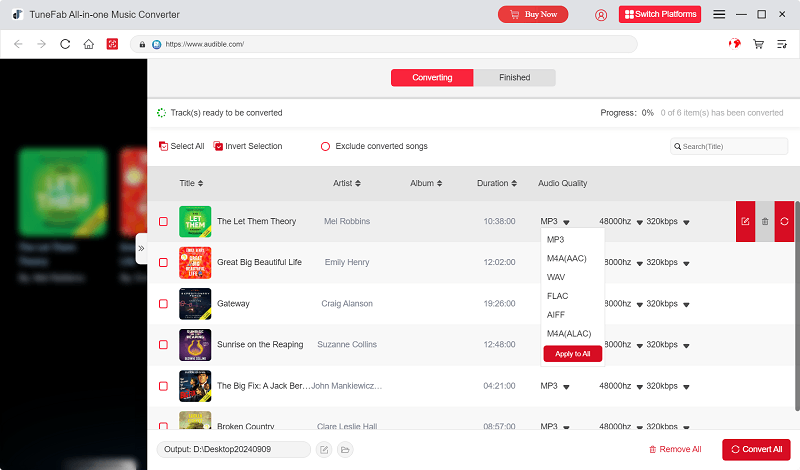
Task: Click the browser forward arrow
Action: click(41, 44)
